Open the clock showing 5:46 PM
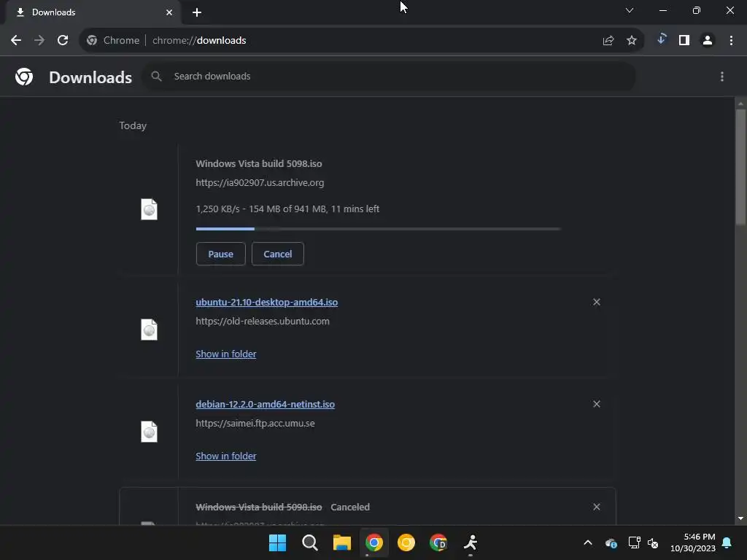This screenshot has width=747, height=560. (x=693, y=542)
